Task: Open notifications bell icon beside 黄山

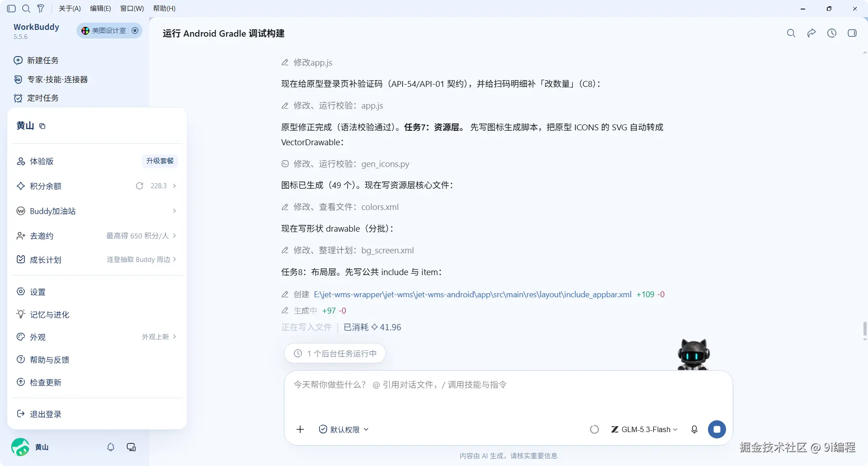Action: click(x=111, y=447)
